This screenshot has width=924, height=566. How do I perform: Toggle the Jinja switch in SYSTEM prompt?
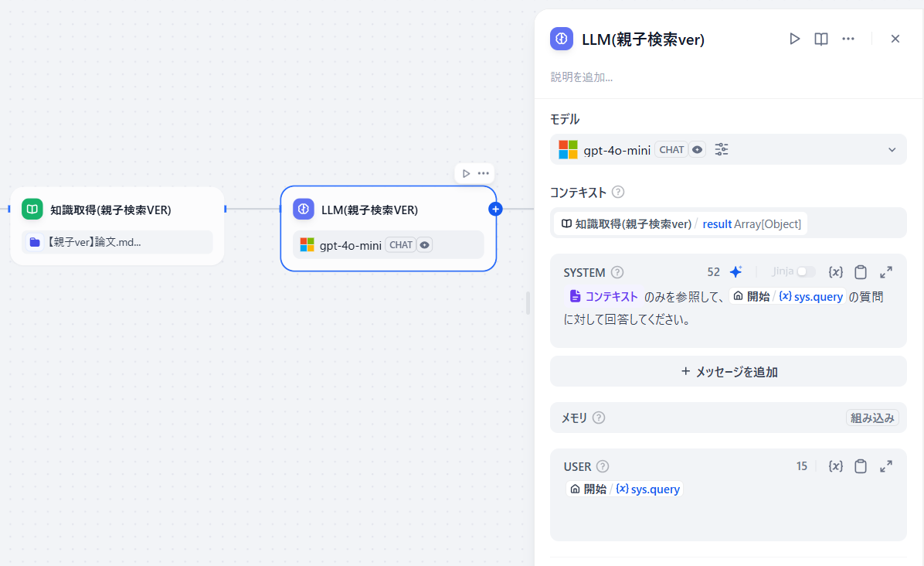806,272
